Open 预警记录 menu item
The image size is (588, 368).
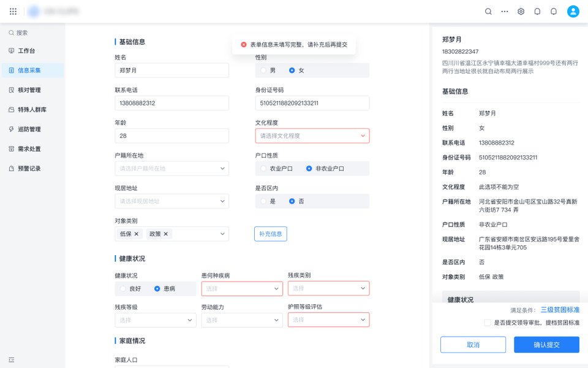coord(32,169)
